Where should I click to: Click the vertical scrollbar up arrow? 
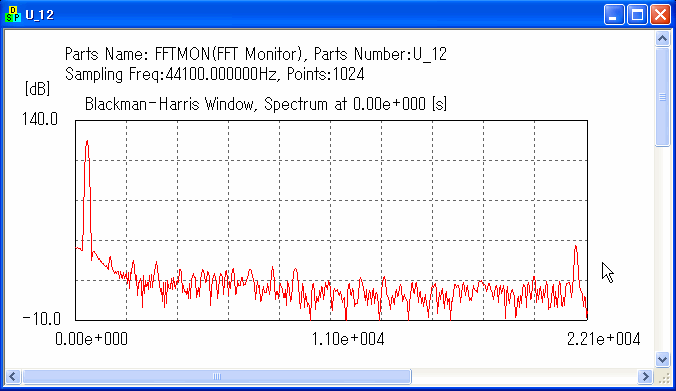tap(662, 39)
